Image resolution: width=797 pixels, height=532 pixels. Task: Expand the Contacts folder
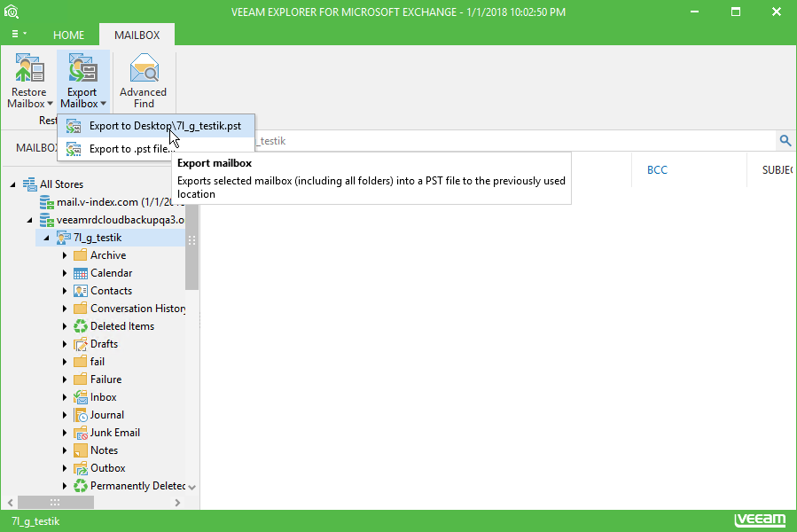point(65,291)
